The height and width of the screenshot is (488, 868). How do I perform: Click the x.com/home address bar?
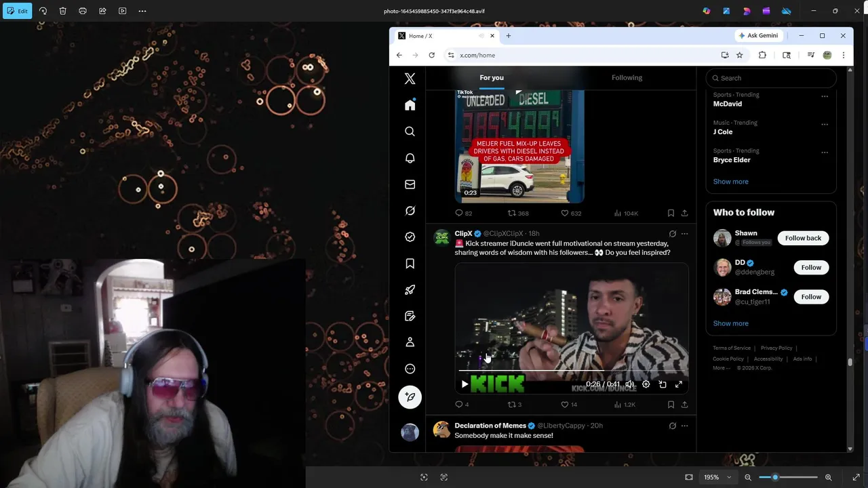pyautogui.click(x=580, y=55)
